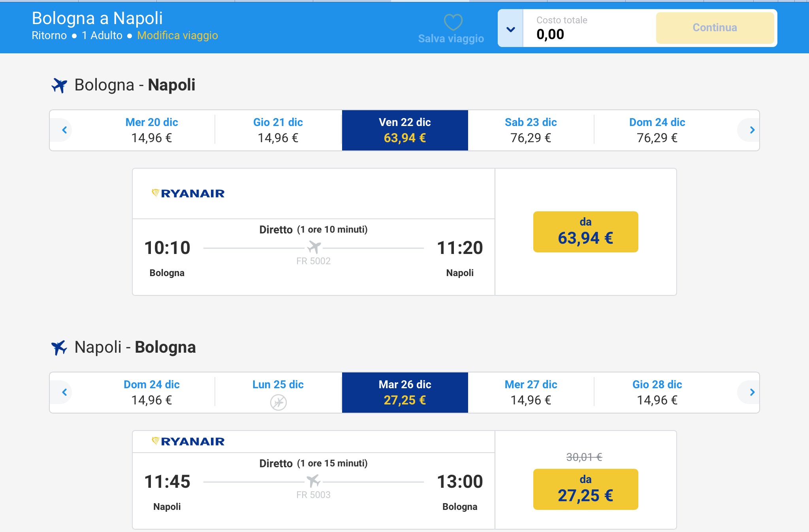Click the return plane icon beside Napoli - Bologna
809x532 pixels.
[59, 348]
